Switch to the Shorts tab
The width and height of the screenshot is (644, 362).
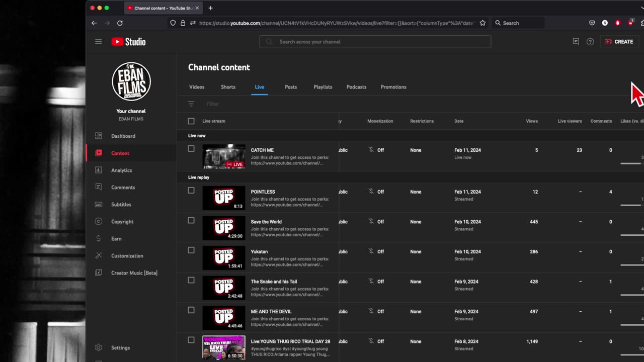[228, 87]
